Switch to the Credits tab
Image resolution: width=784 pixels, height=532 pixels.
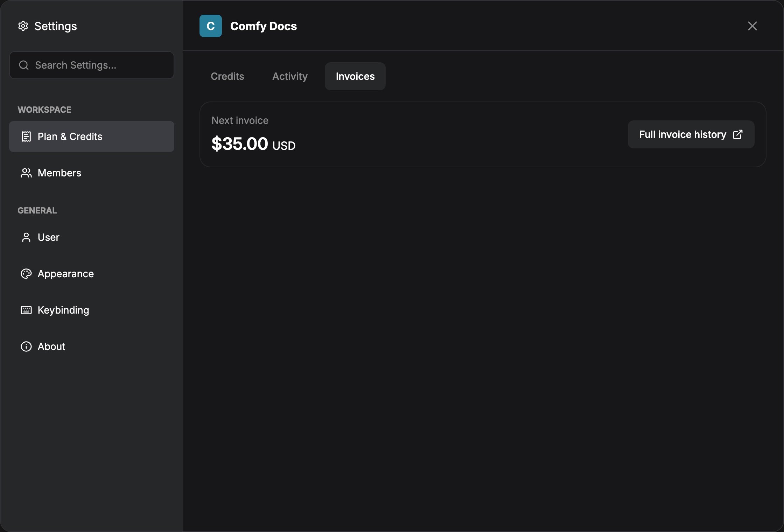(227, 76)
